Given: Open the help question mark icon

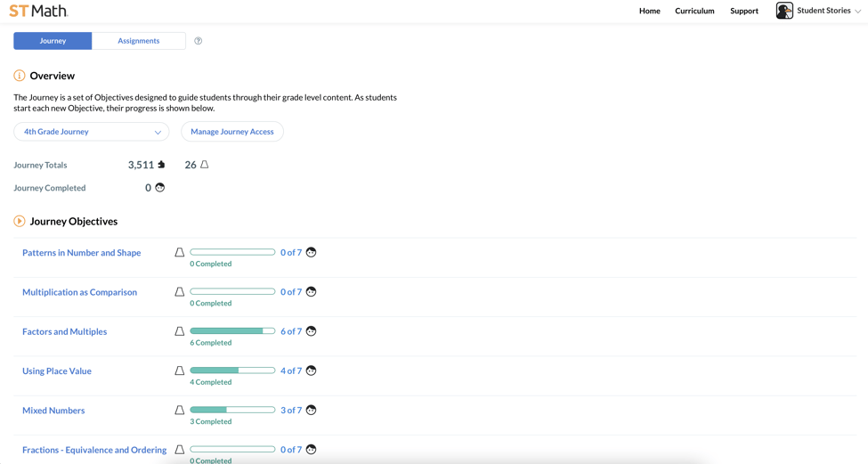Looking at the screenshot, I should [x=199, y=41].
